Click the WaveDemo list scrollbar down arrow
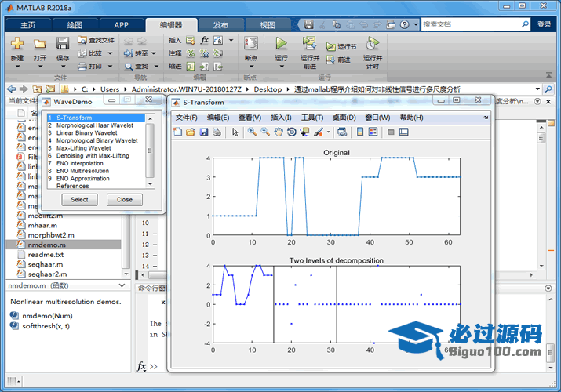The width and height of the screenshot is (561, 392). coord(151,184)
